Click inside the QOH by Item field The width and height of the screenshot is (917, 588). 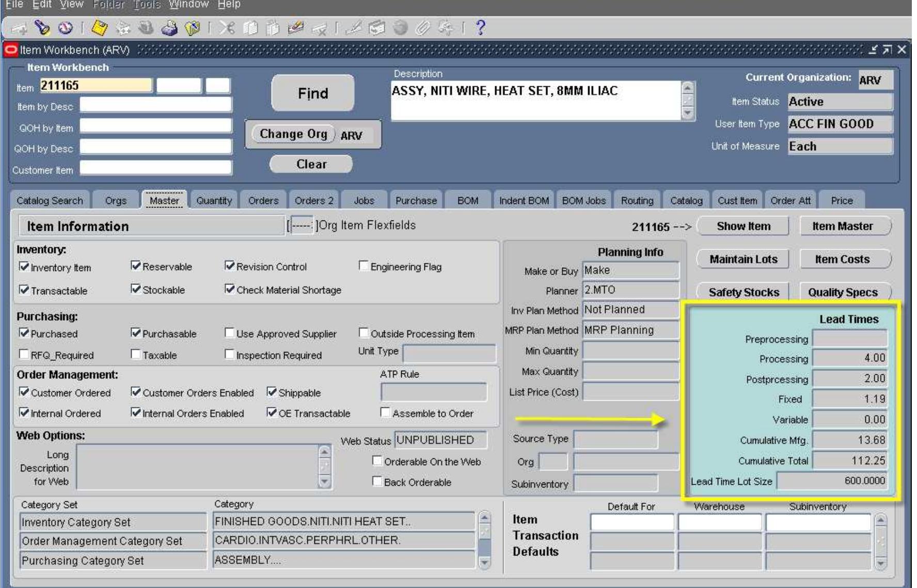pyautogui.click(x=155, y=125)
